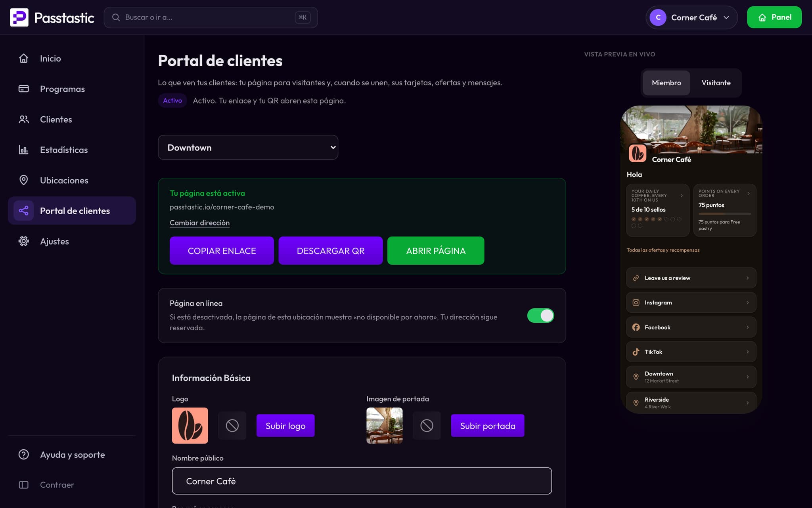
Task: Expand Leave us a review chevron
Action: point(748,278)
